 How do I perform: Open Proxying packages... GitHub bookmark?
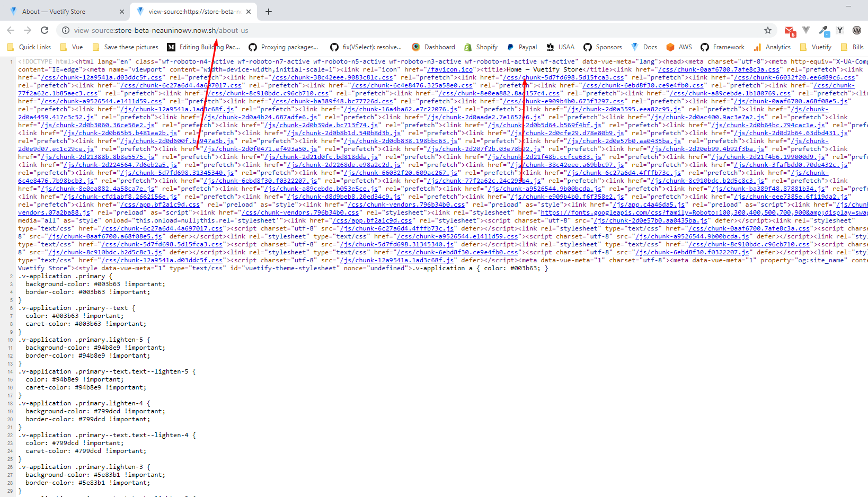[x=284, y=47]
